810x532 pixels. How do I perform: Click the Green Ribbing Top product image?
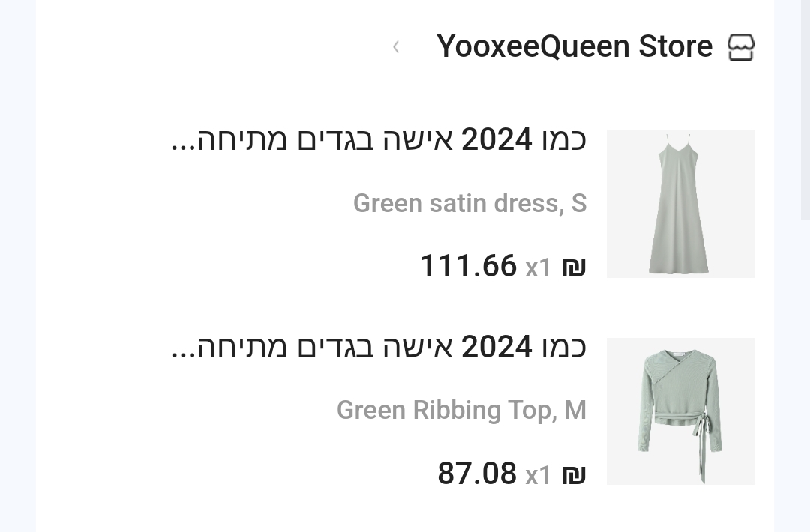pos(679,411)
